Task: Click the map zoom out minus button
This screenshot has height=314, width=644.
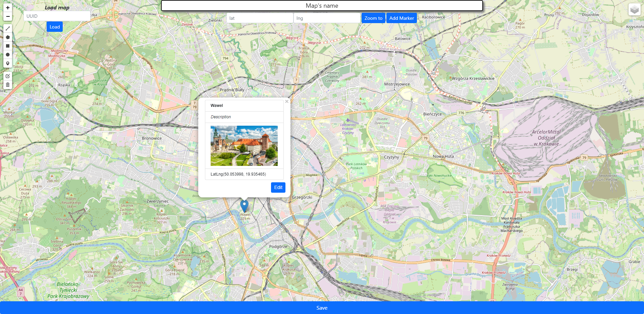Action: (x=8, y=16)
